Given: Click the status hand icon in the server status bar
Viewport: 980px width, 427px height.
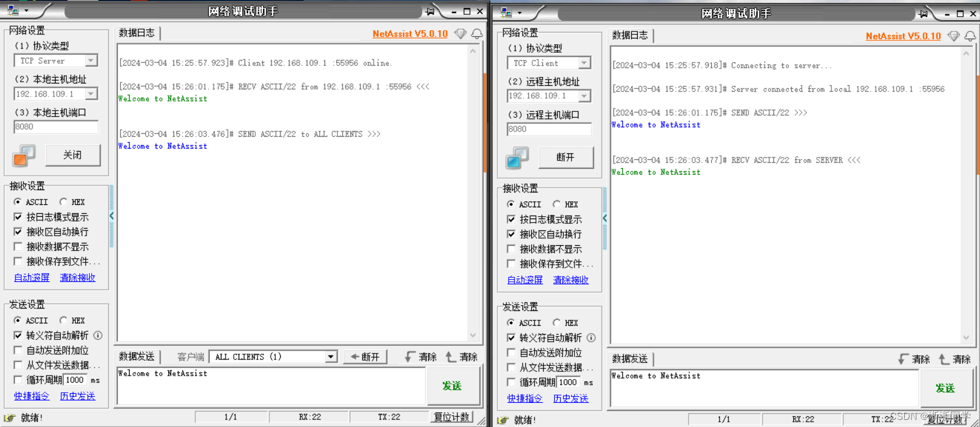Looking at the screenshot, I should (x=10, y=418).
